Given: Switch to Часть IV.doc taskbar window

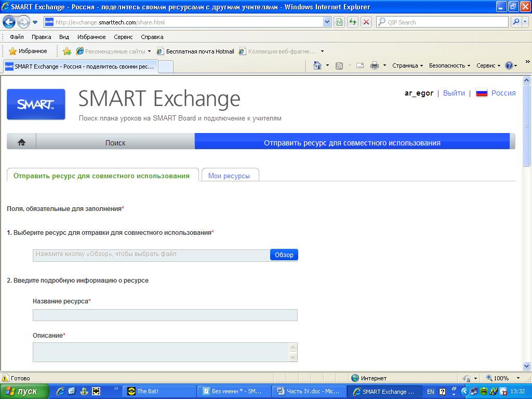Looking at the screenshot, I should tap(310, 392).
